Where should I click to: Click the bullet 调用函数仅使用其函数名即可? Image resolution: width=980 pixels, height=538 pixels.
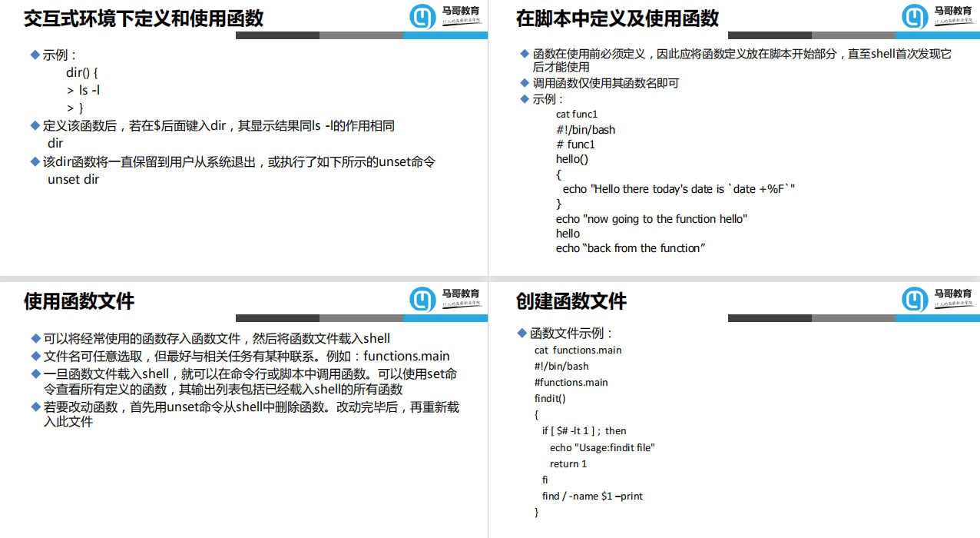[x=600, y=83]
